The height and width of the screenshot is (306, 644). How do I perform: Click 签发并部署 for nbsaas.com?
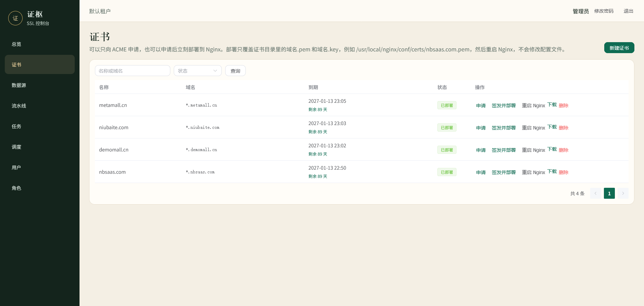[503, 172]
